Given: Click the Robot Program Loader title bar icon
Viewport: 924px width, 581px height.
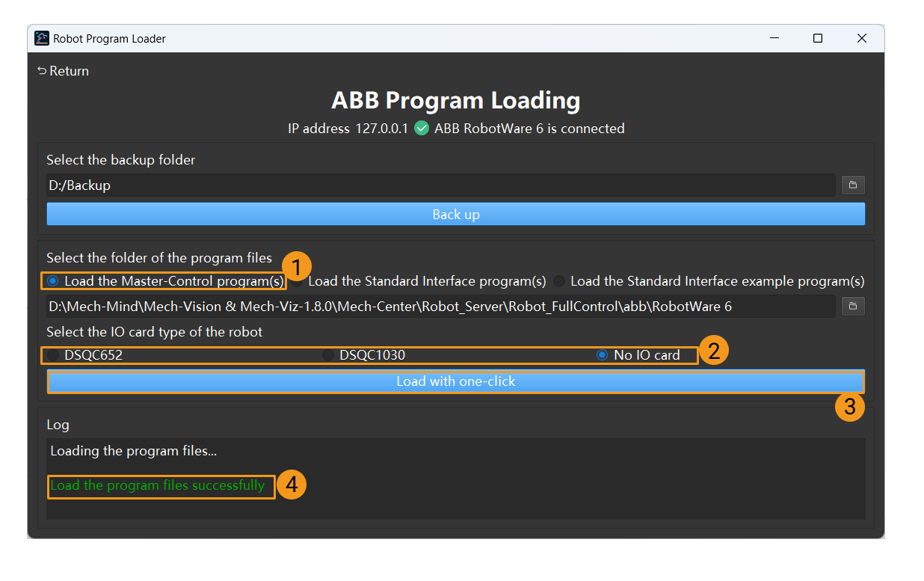Looking at the screenshot, I should (41, 37).
